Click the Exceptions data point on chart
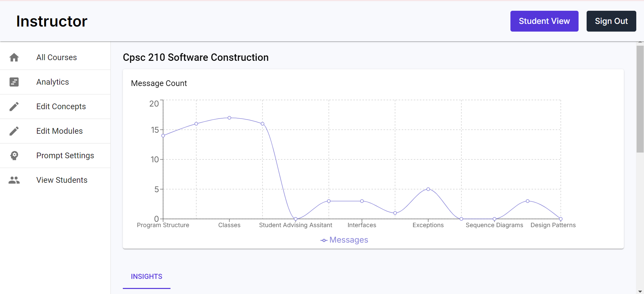Viewport: 644px width, 294px height. click(x=428, y=189)
